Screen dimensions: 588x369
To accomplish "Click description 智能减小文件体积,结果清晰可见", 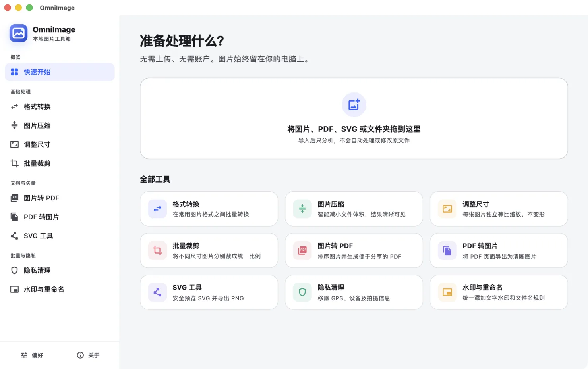I will 361,214.
